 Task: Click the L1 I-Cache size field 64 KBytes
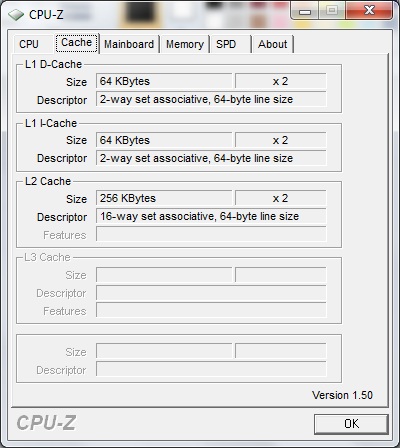(164, 140)
